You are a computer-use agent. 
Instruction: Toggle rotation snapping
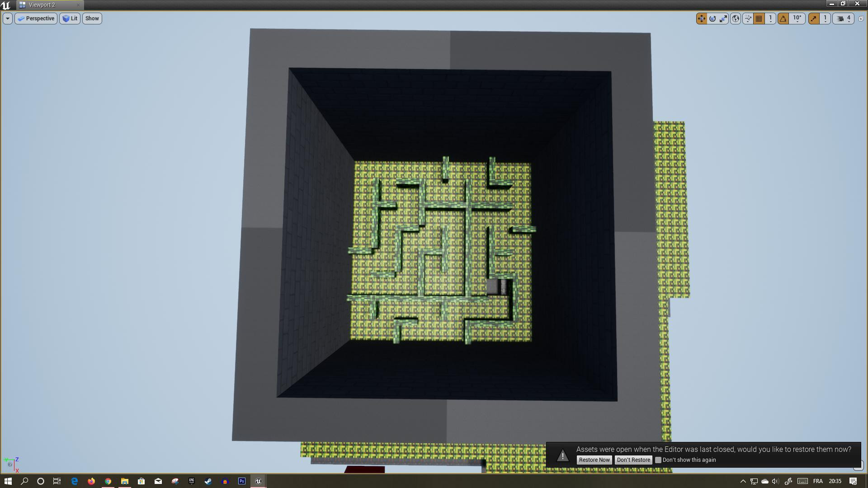[x=783, y=19]
